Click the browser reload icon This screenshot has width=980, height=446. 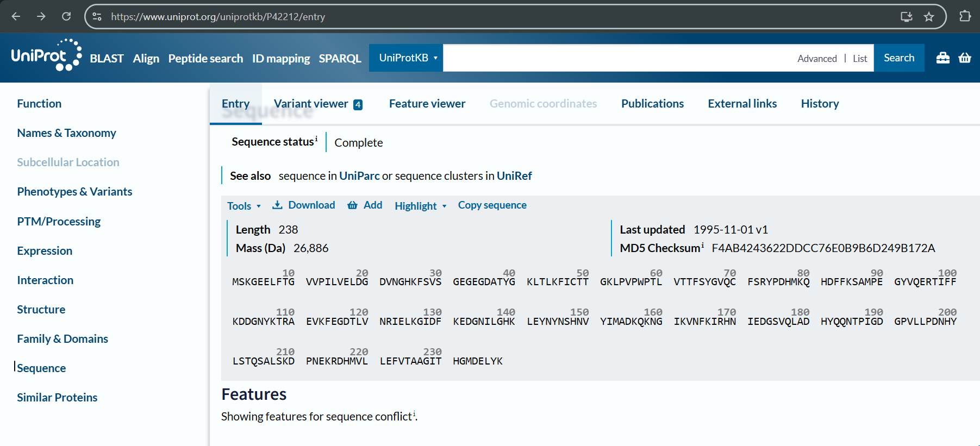(66, 16)
